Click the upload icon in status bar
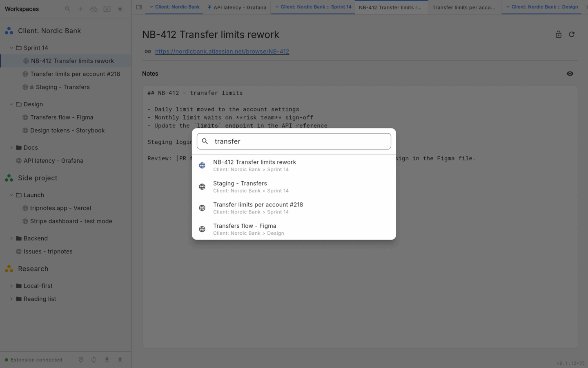Screen dimensions: 588x368 point(120,360)
